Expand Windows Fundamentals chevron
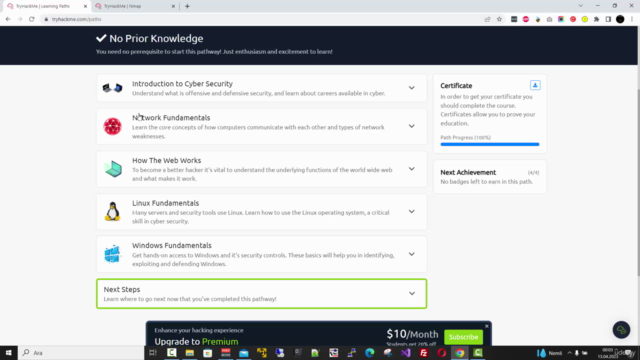 point(411,254)
